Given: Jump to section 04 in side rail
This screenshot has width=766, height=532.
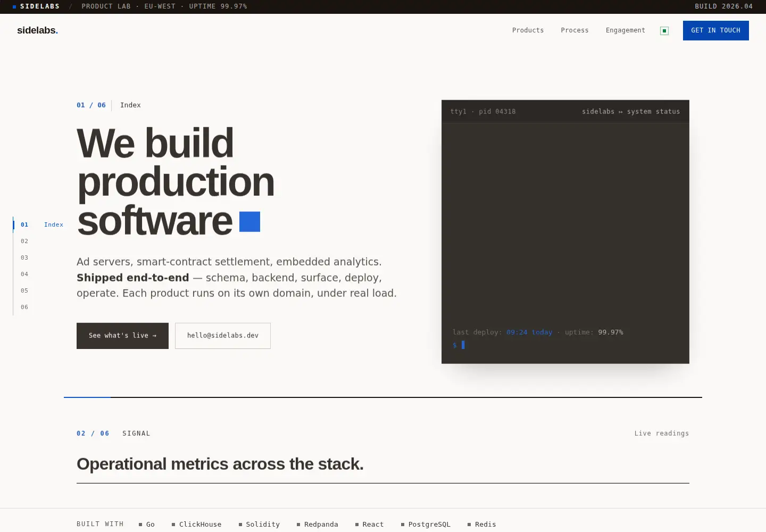Looking at the screenshot, I should (24, 274).
